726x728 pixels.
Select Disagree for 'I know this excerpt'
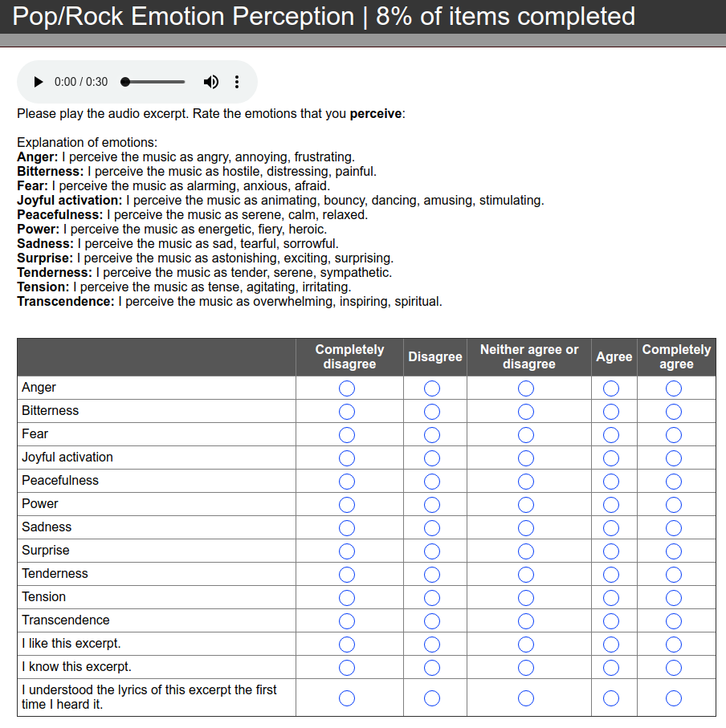coord(432,668)
